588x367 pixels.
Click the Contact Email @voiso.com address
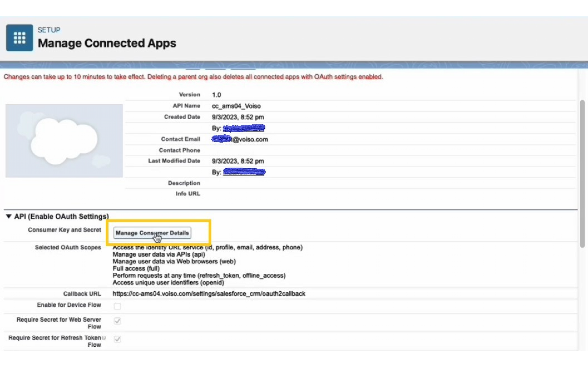pyautogui.click(x=240, y=139)
